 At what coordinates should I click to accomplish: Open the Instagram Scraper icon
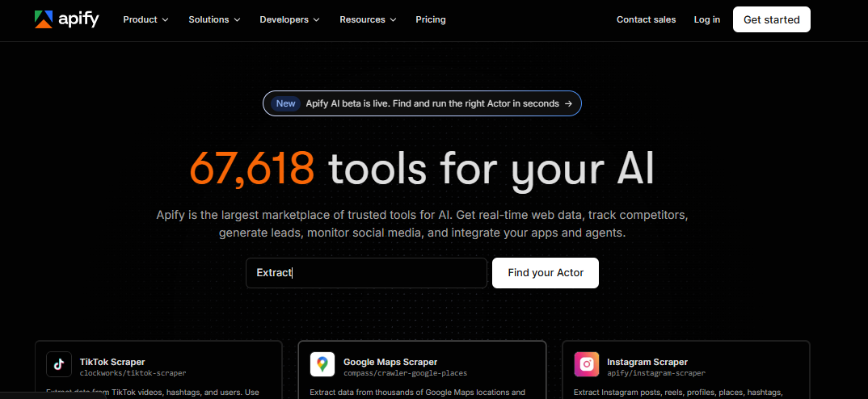tap(586, 364)
